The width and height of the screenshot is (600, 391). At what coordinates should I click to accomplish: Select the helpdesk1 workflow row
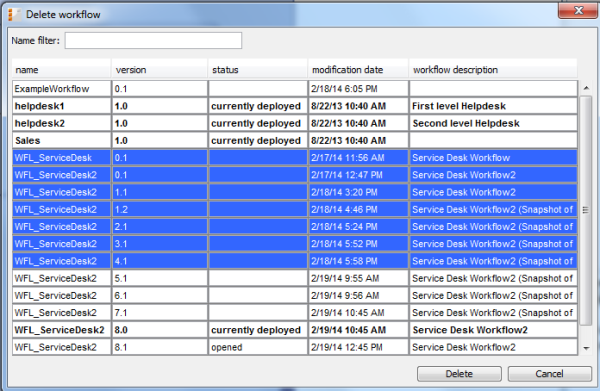click(295, 106)
